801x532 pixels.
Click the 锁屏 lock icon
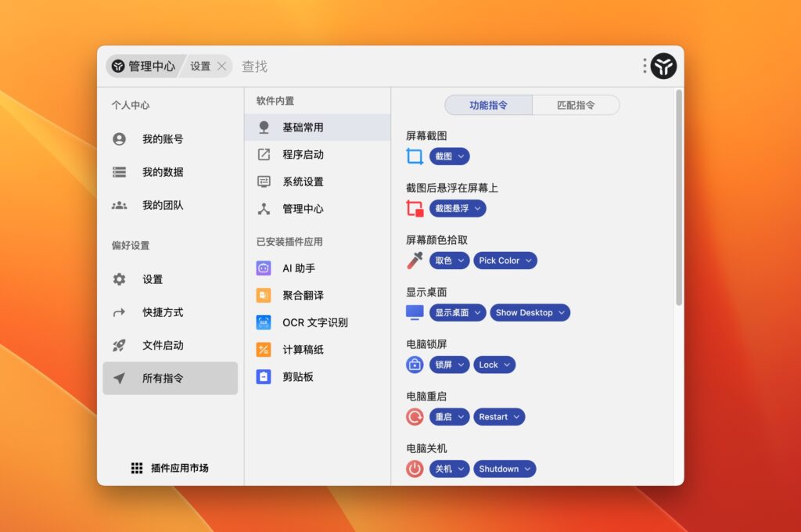point(414,365)
